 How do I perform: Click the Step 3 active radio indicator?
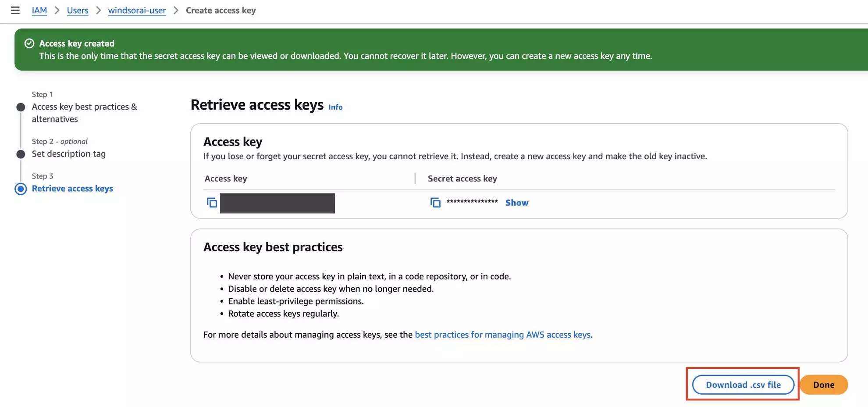[x=21, y=189]
